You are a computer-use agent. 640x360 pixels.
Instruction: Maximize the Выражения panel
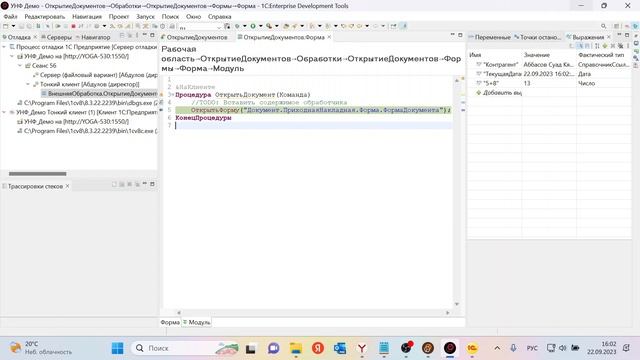tap(627, 35)
